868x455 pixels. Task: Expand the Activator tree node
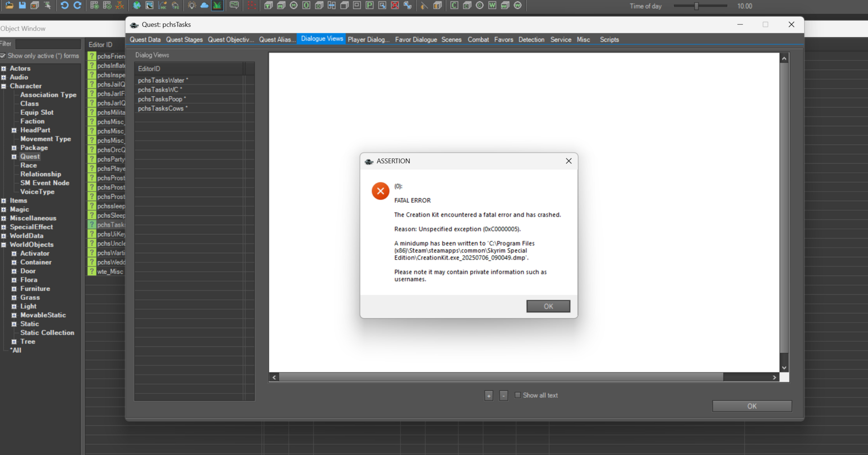[14, 254]
